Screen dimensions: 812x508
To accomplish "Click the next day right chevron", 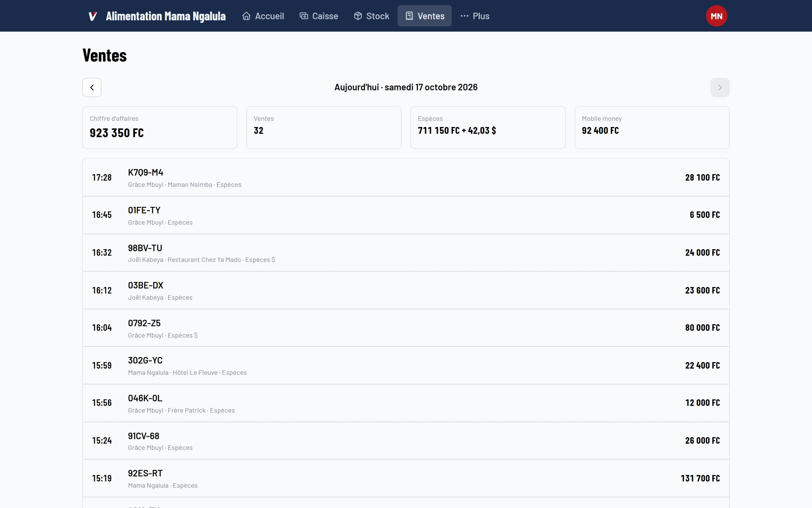I will pyautogui.click(x=720, y=87).
